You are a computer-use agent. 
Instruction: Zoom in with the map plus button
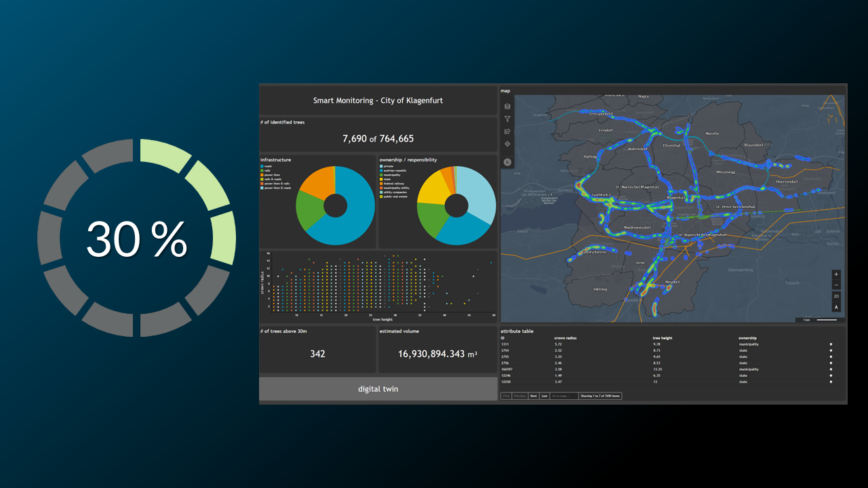pos(836,274)
